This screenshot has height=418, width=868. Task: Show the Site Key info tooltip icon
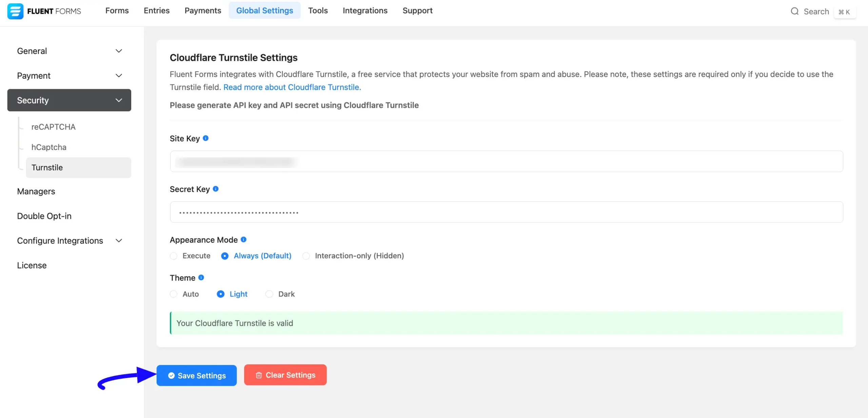[x=205, y=138]
